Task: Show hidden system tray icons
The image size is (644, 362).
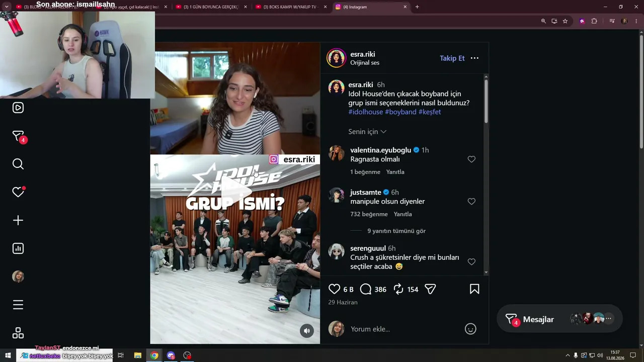Action: click(568, 355)
